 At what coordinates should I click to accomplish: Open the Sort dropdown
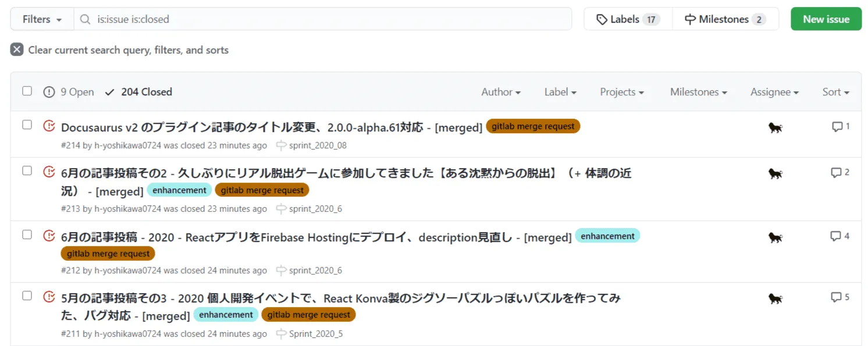tap(834, 92)
